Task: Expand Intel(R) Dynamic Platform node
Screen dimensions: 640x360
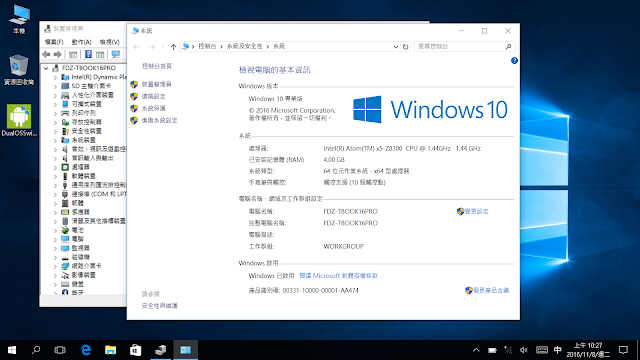Action: [x=55, y=77]
